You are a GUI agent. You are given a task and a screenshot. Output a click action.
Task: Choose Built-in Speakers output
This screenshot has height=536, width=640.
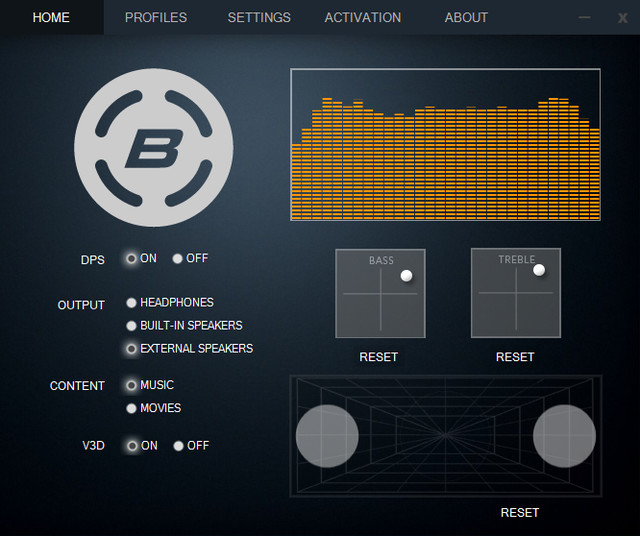(132, 325)
